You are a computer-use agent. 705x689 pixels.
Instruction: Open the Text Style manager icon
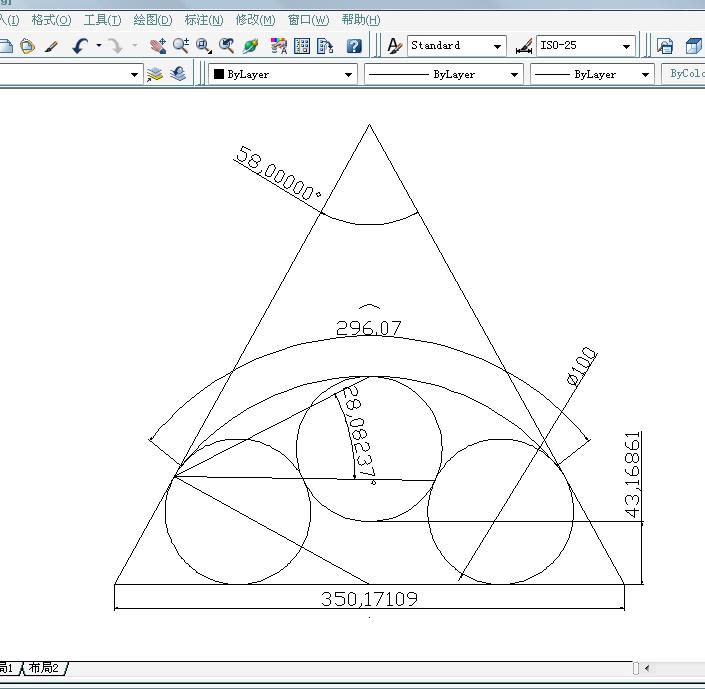click(394, 46)
